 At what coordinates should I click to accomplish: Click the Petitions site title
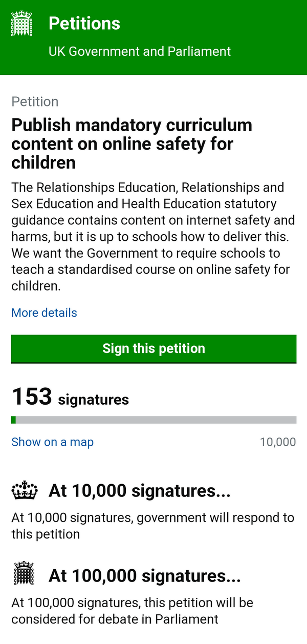tap(84, 23)
